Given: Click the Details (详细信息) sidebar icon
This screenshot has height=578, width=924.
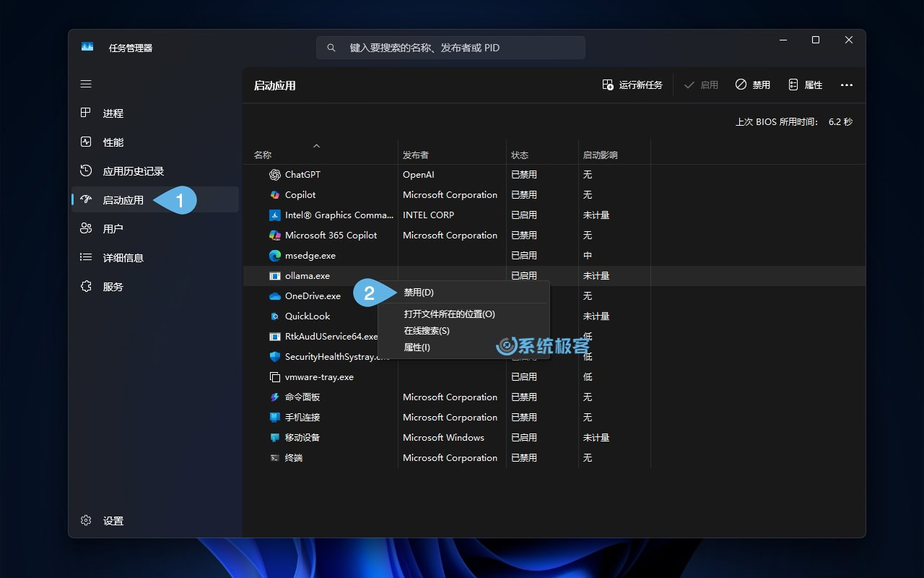Looking at the screenshot, I should (x=86, y=257).
